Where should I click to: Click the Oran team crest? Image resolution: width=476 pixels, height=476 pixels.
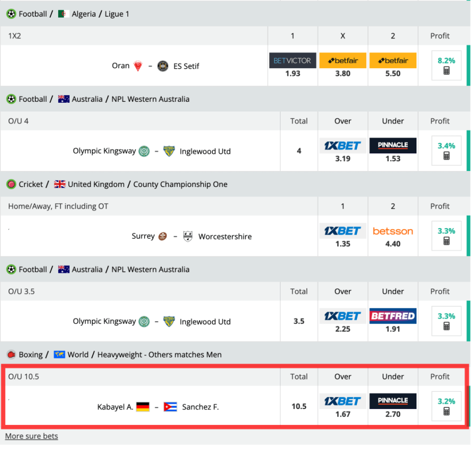(138, 66)
